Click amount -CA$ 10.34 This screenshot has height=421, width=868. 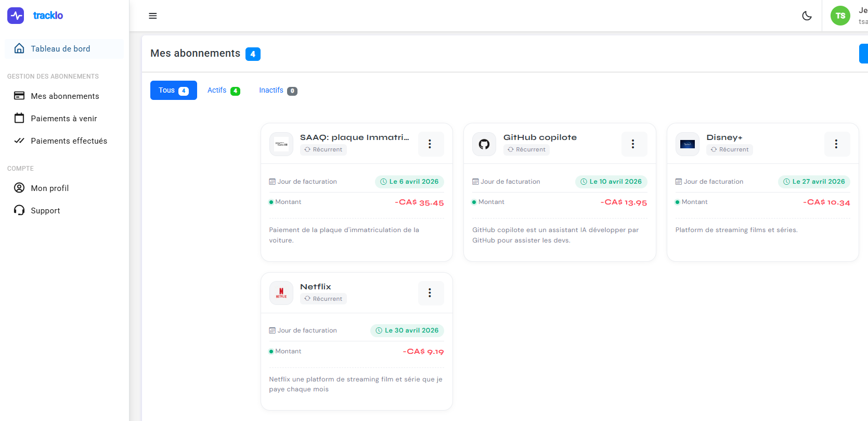coord(826,202)
